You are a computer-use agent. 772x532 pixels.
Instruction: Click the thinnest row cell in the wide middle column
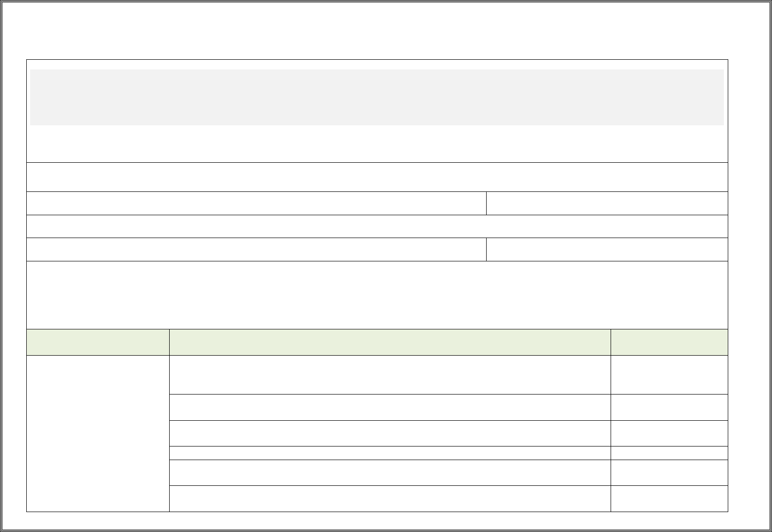tap(390, 453)
